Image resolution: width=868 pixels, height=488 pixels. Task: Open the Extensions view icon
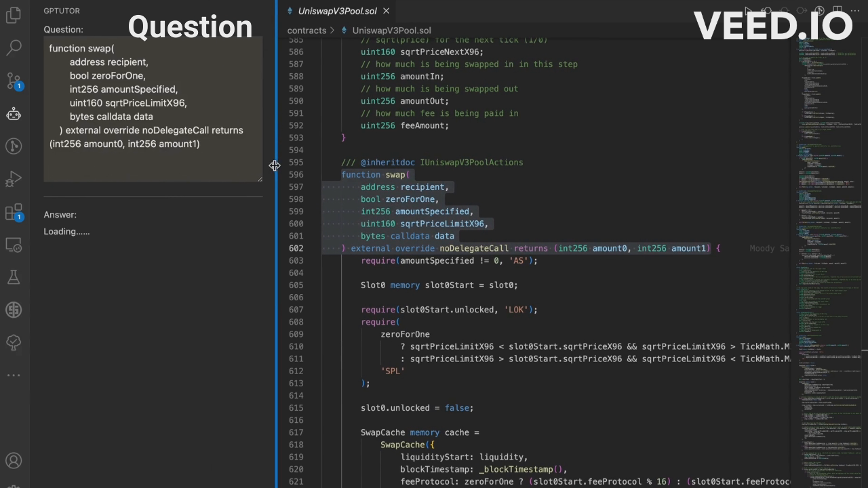point(14,213)
